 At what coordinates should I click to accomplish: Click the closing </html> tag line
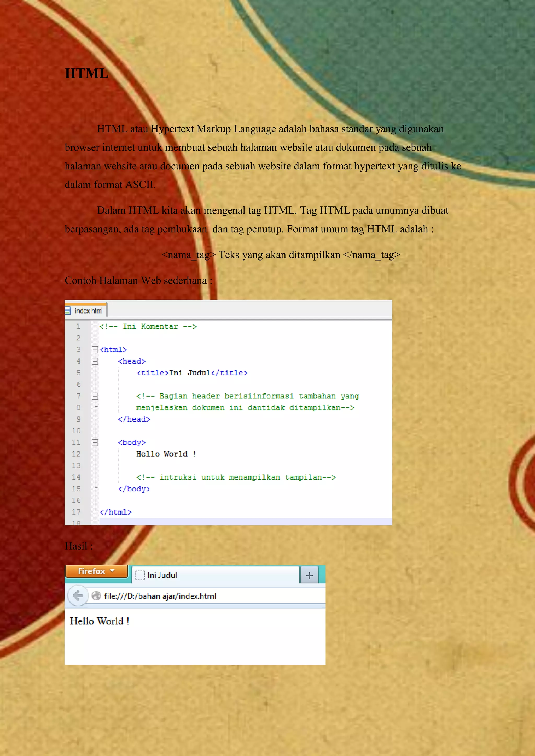[x=115, y=512]
